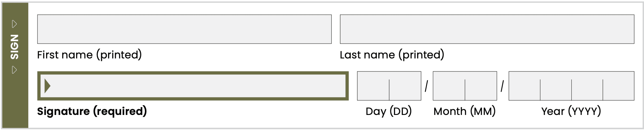This screenshot has width=644, height=131.
Task: Click the Month (MM) label text
Action: point(465,111)
